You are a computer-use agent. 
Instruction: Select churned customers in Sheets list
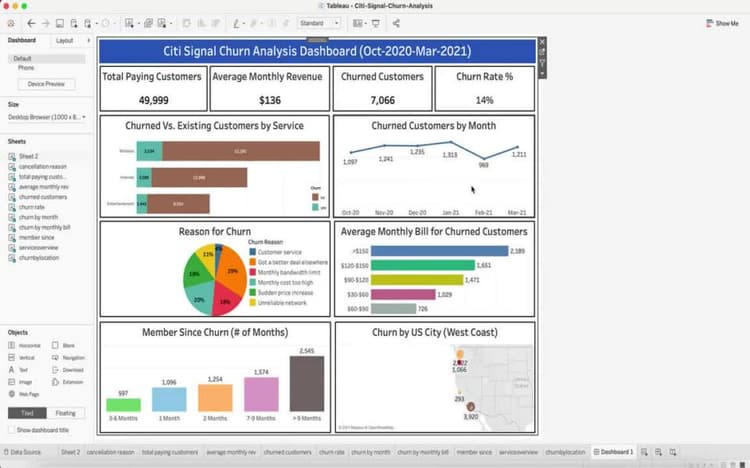(x=43, y=197)
